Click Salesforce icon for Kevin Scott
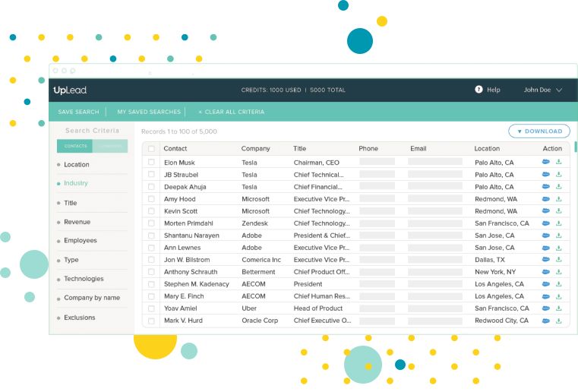The image size is (578, 392). click(546, 211)
